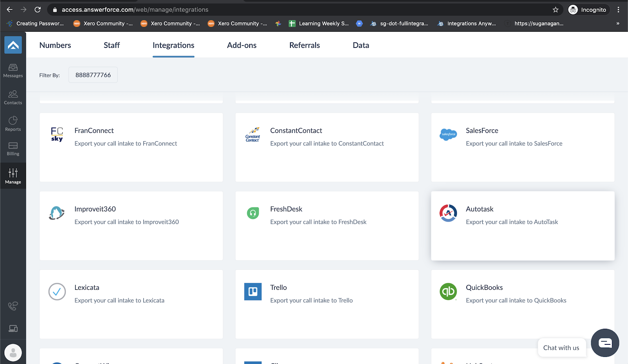Select the Integrations tab

(x=173, y=45)
